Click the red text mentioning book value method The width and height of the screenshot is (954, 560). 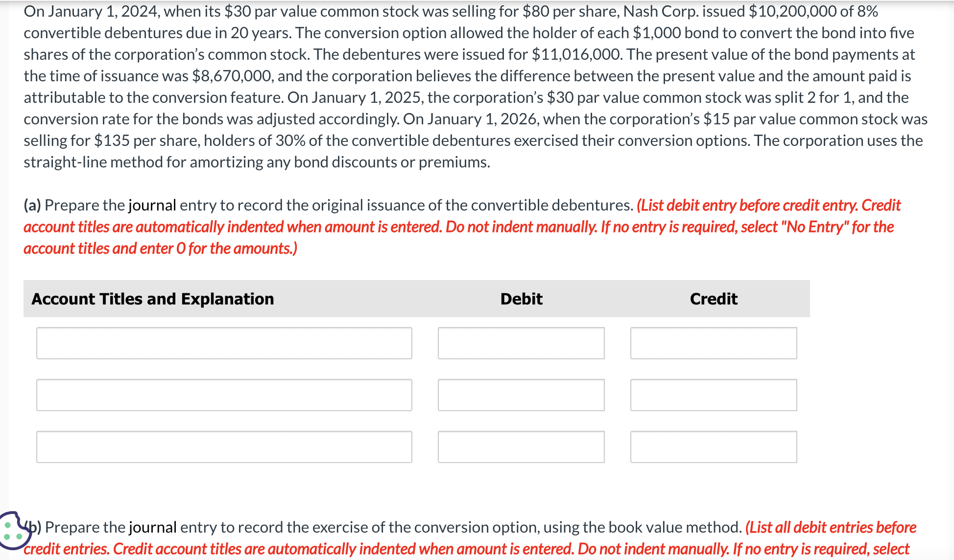point(833,527)
